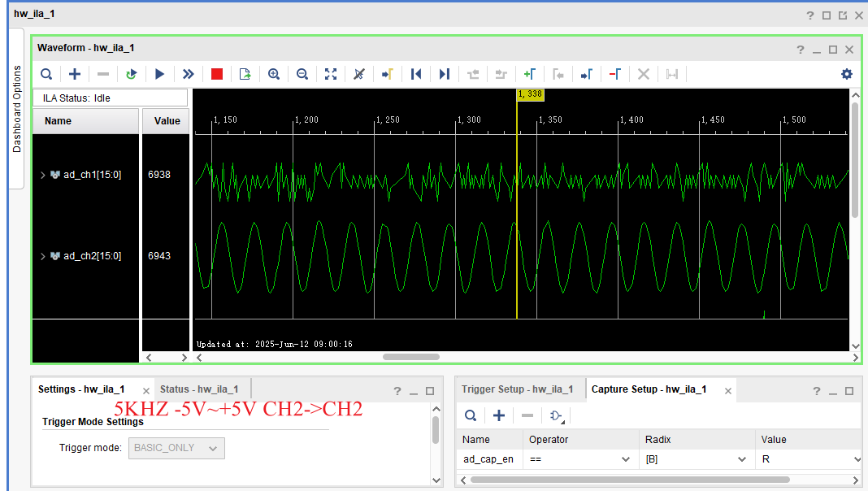This screenshot has height=491, width=868.
Task: Click the X icon in Waveform toolbar
Action: 643,74
